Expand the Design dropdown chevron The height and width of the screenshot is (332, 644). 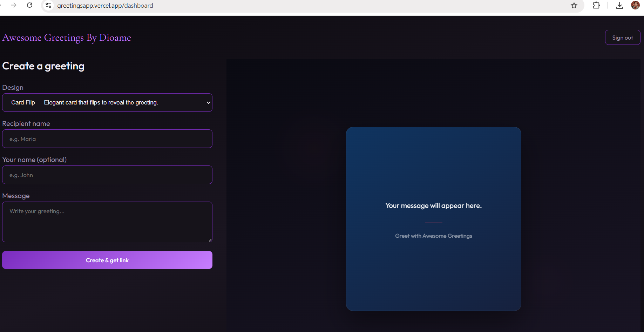click(x=209, y=102)
